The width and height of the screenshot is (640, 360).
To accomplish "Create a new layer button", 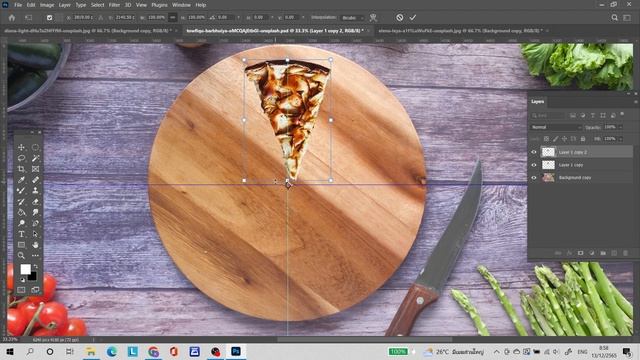I will pyautogui.click(x=614, y=253).
